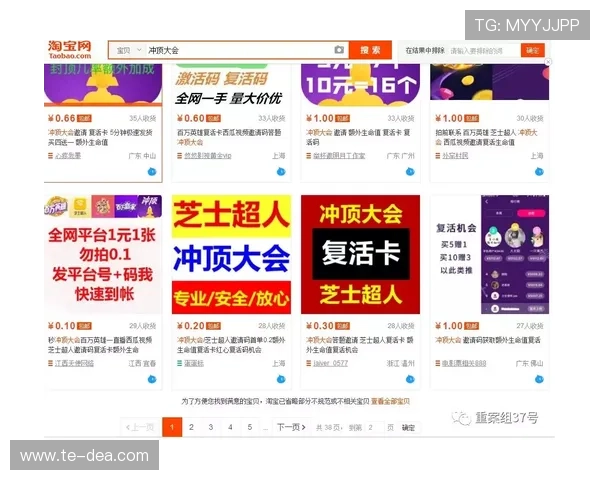Screen dimensions: 600x480
Task: Focus the 在结果中排除 exclude keywords field
Action: click(x=484, y=51)
